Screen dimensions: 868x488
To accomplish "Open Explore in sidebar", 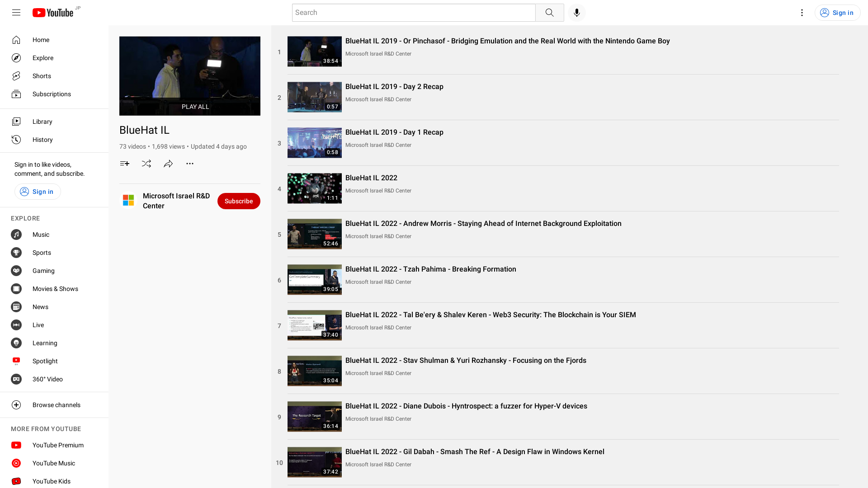I will [54, 58].
